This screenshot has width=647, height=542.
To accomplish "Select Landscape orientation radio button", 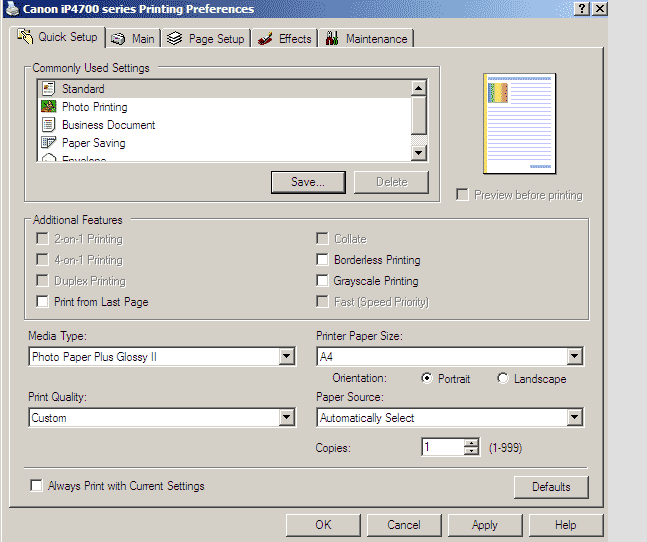I will (x=503, y=379).
